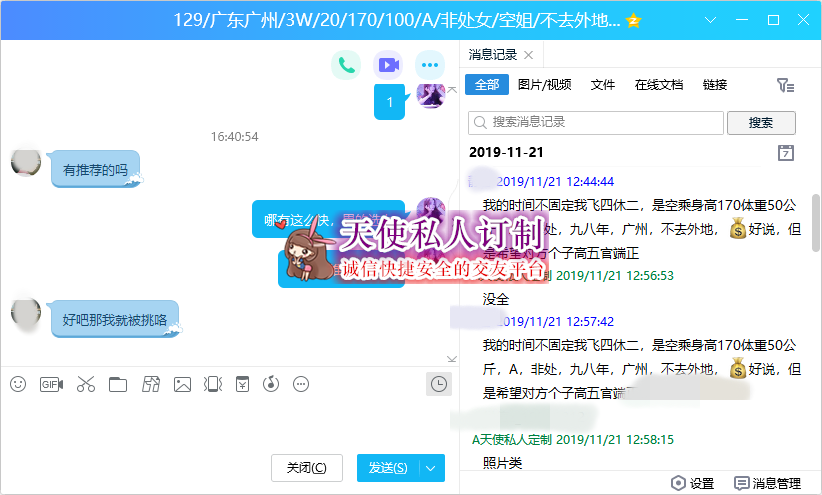The image size is (822, 495).
Task: Click the 没全 message in records
Action: [x=496, y=299]
